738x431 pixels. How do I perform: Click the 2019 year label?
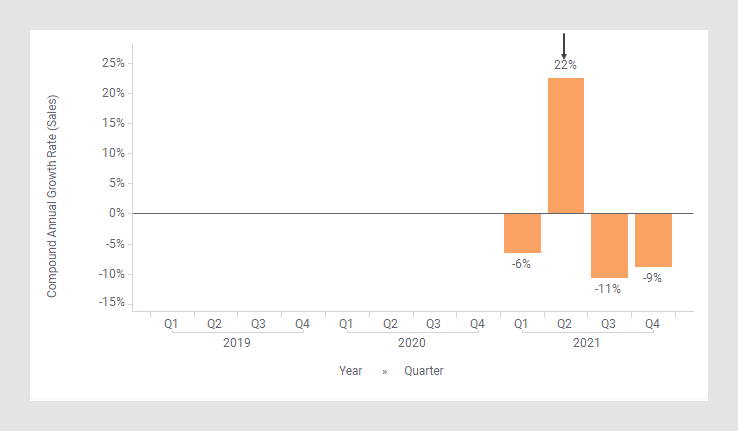click(x=237, y=342)
